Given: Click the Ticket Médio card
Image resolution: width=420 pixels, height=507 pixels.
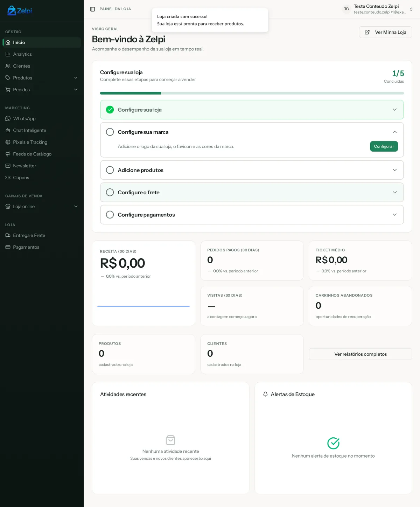Looking at the screenshot, I should click(x=360, y=261).
